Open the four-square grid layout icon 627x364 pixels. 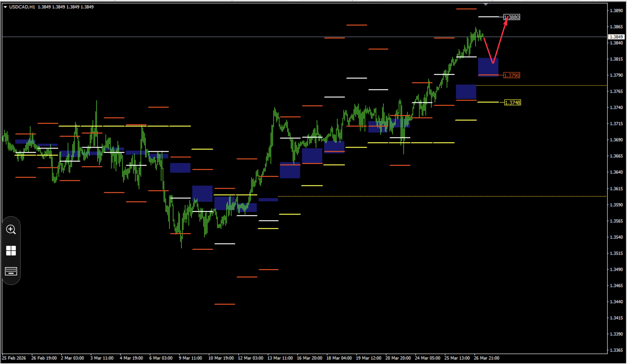[11, 251]
